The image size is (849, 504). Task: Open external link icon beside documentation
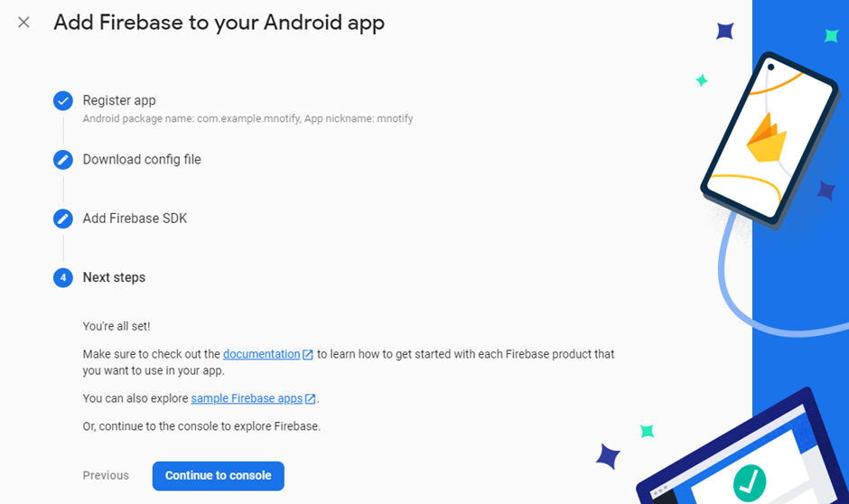click(308, 355)
